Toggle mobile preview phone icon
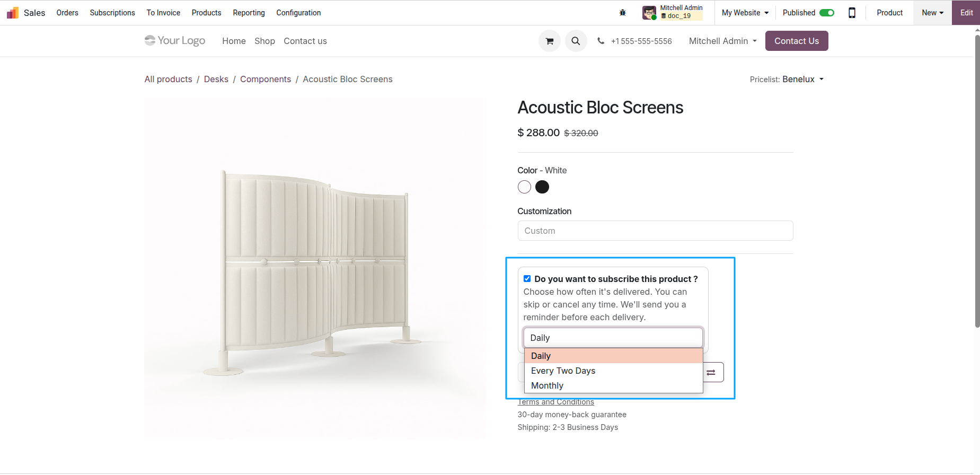The height and width of the screenshot is (475, 980). 852,13
